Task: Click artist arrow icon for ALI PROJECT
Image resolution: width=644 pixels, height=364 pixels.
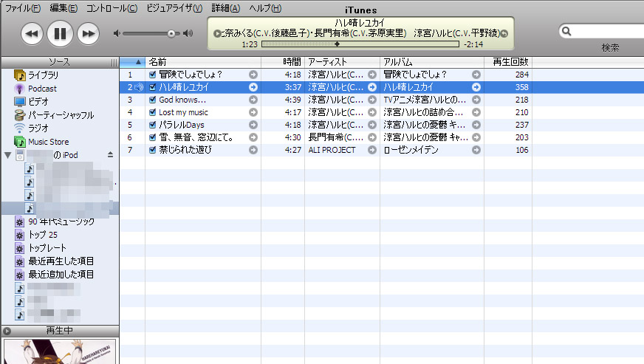Action: (372, 150)
